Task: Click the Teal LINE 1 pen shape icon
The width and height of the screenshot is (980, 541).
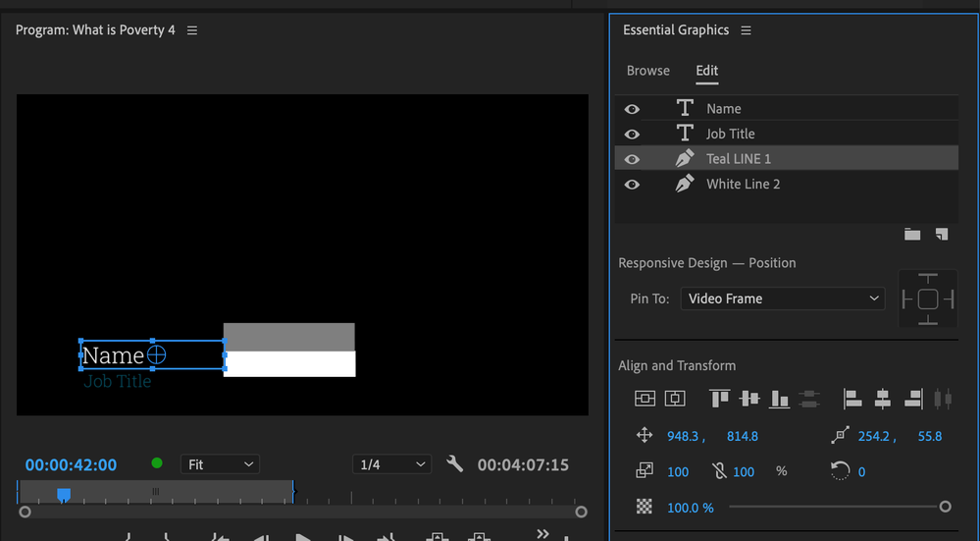Action: pyautogui.click(x=685, y=158)
